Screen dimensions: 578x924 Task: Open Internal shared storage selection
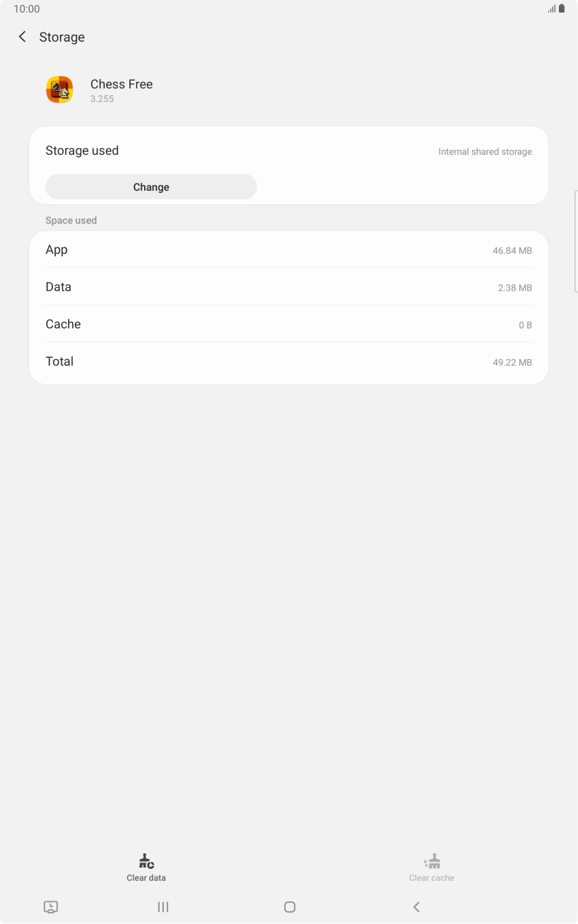485,151
